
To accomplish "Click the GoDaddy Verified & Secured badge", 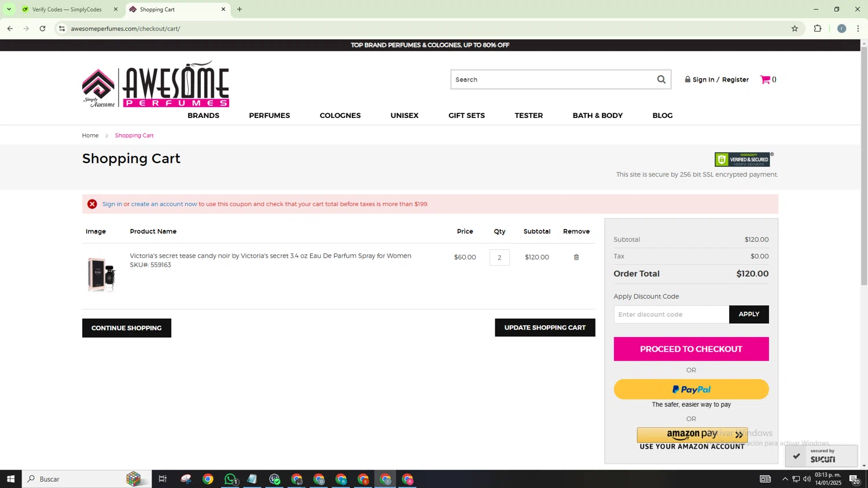I will pos(742,160).
